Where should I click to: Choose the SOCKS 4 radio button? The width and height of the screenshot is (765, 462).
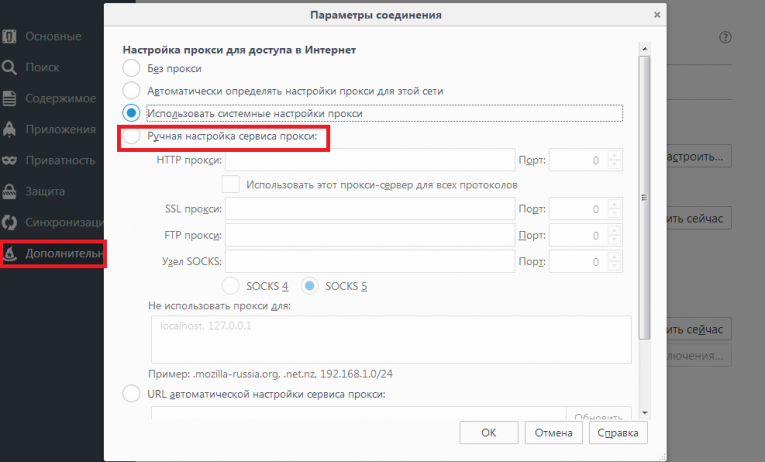click(x=231, y=286)
